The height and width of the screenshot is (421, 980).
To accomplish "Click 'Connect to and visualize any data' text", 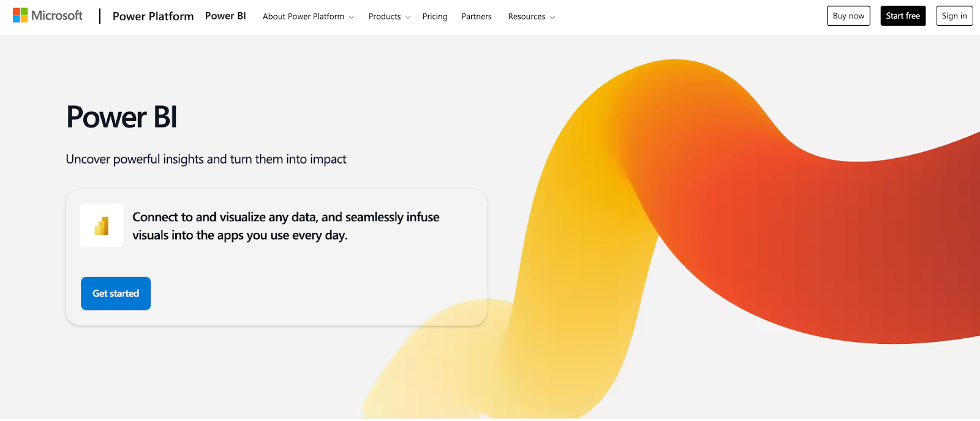I will coord(286,226).
